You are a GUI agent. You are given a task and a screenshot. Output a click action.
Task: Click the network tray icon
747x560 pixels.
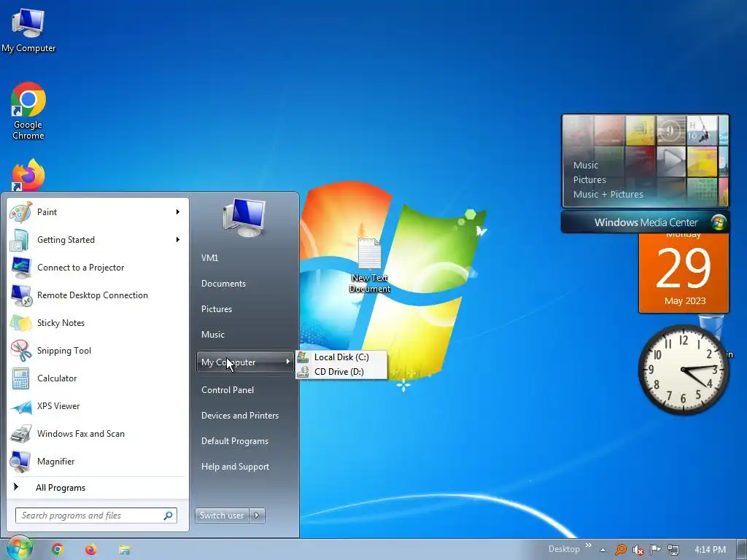click(673, 550)
